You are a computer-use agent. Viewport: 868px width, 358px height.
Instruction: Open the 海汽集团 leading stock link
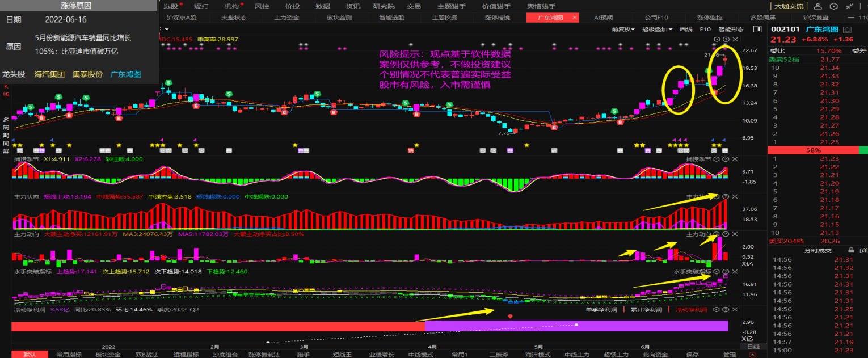click(49, 74)
